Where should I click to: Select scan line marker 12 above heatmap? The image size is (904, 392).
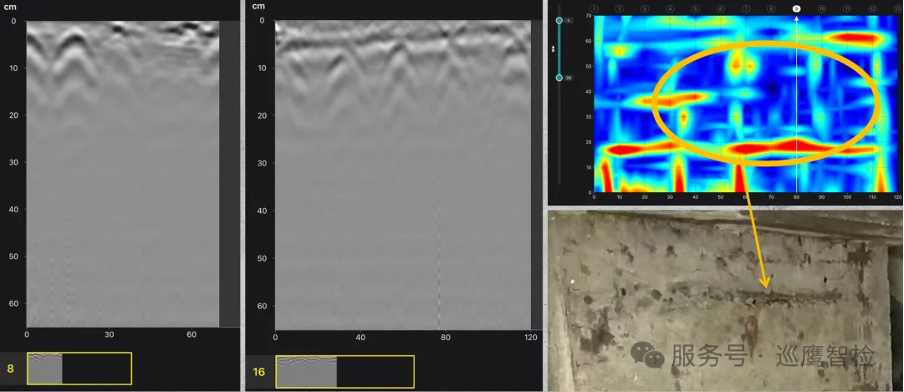(872, 9)
